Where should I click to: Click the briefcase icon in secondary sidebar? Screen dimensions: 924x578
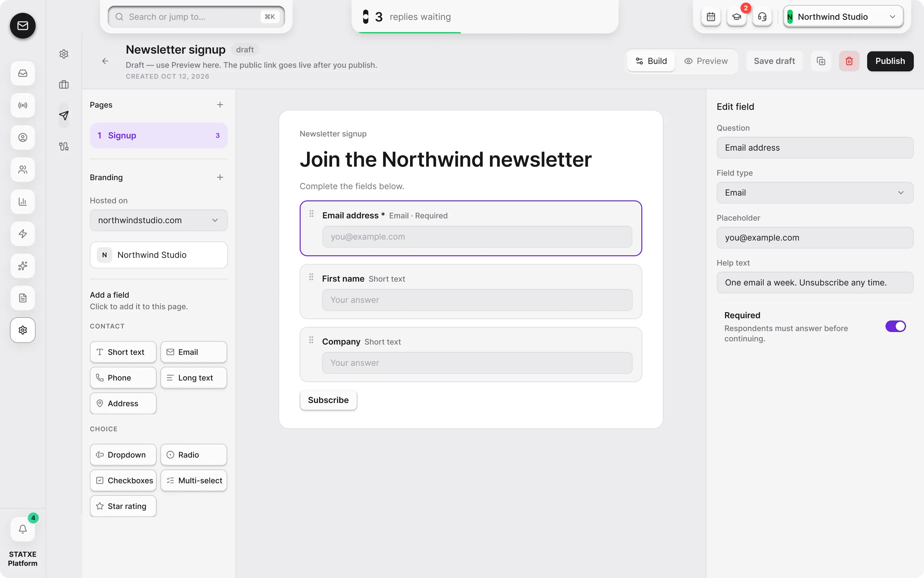point(64,84)
